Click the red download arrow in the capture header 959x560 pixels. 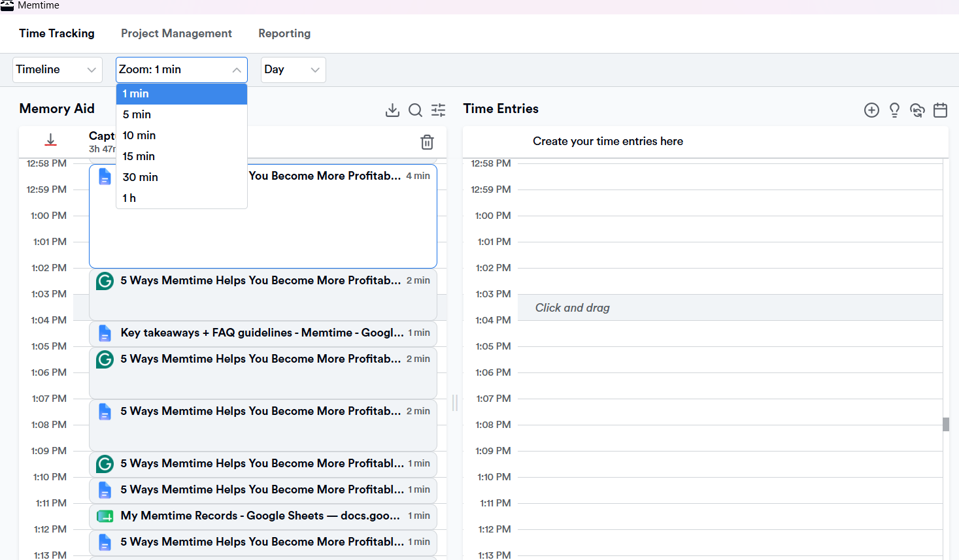coord(50,140)
